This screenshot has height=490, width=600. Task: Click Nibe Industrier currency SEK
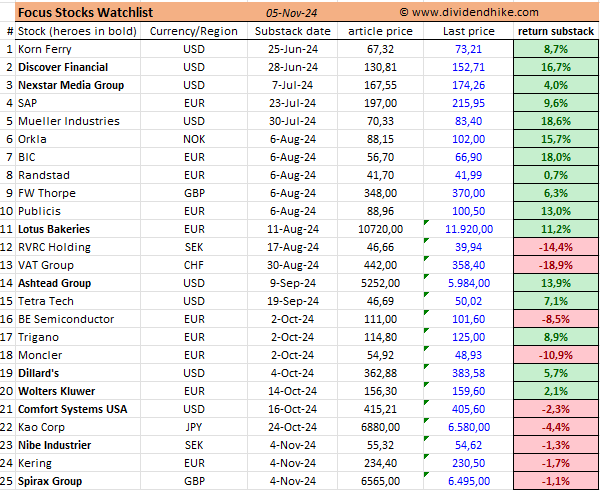click(x=194, y=444)
